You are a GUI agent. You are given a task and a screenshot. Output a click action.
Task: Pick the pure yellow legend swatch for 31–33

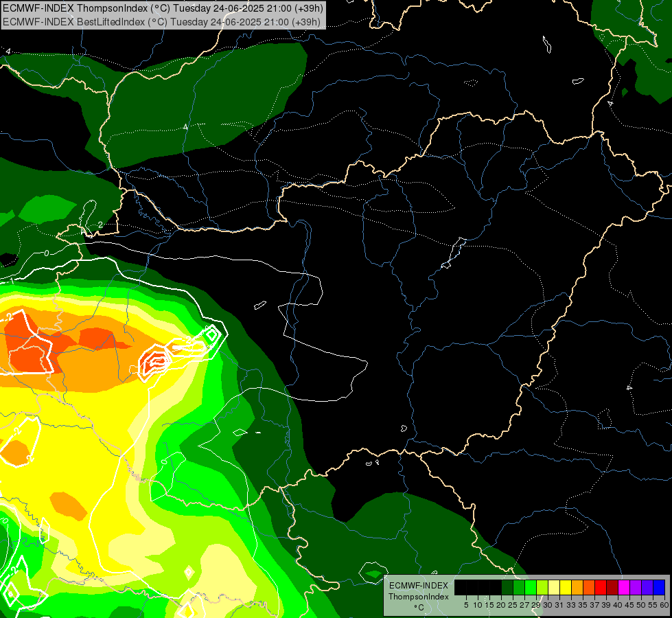pos(566,587)
